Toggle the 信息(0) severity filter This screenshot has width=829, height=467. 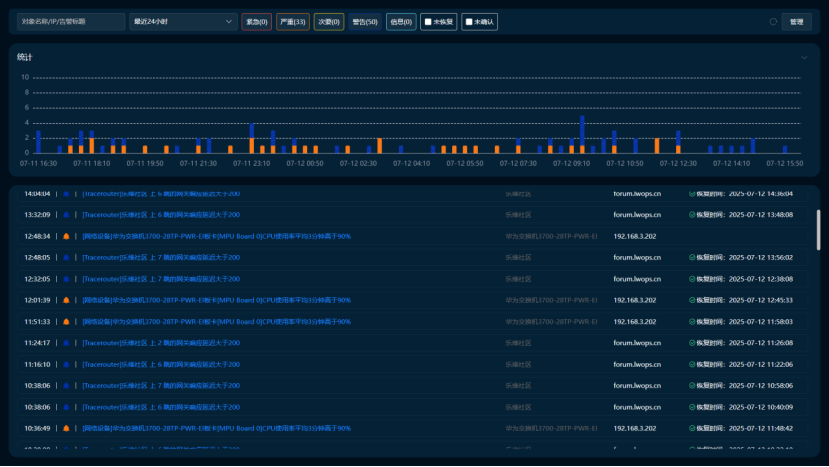(x=401, y=22)
